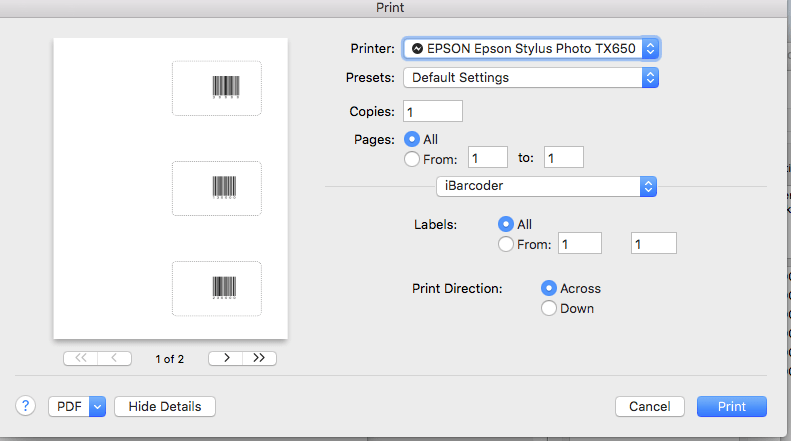Viewport: 791px width, 441px height.
Task: Click the Labels From start field
Action: click(580, 243)
